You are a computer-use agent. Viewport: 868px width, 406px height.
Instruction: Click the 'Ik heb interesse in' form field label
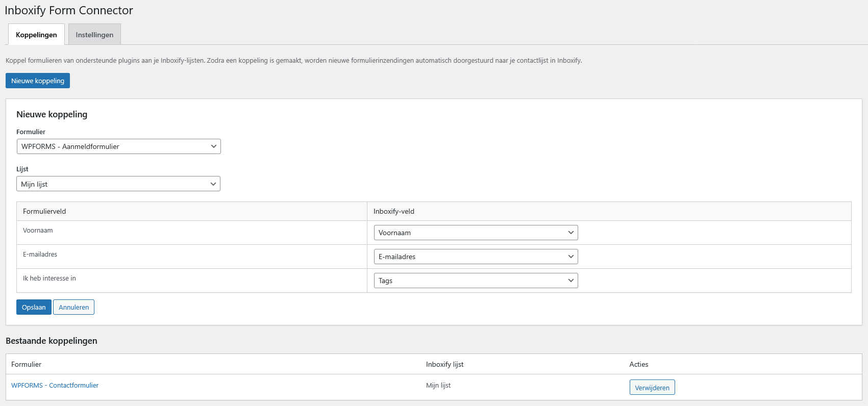(49, 278)
